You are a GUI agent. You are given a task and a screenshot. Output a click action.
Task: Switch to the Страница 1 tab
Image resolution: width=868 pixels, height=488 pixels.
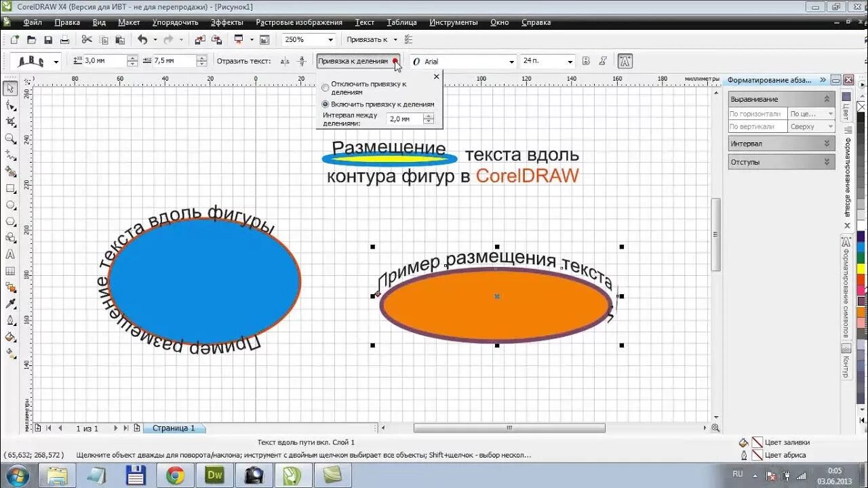tap(174, 428)
